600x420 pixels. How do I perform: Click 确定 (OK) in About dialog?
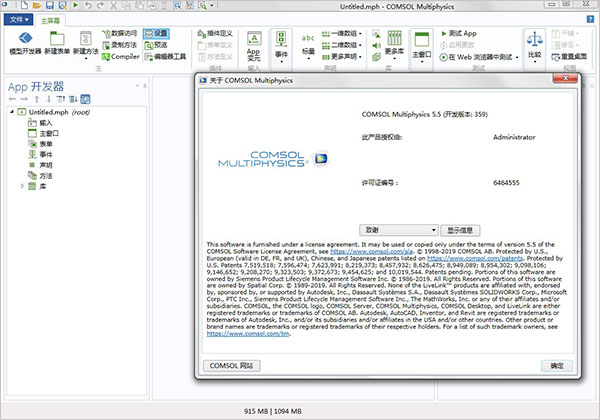[557, 366]
